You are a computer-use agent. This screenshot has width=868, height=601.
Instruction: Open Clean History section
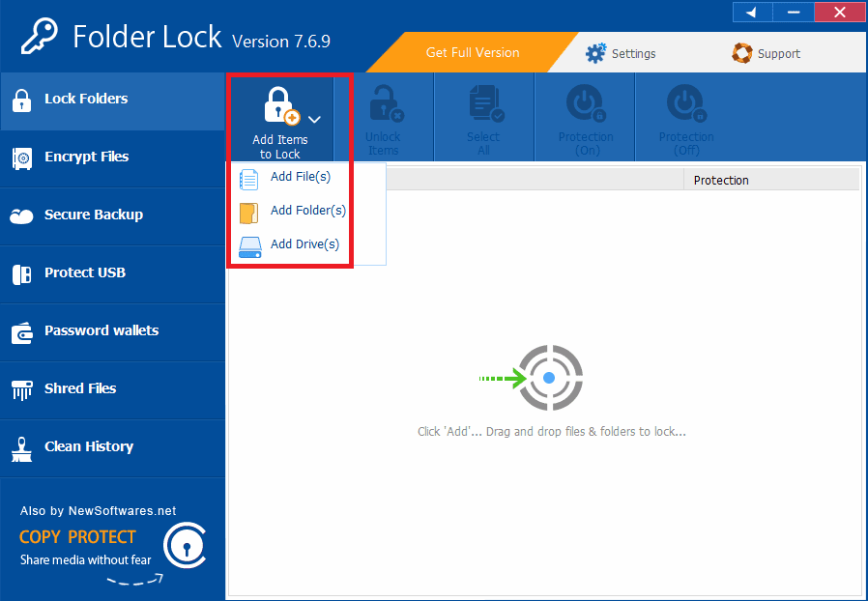112,448
